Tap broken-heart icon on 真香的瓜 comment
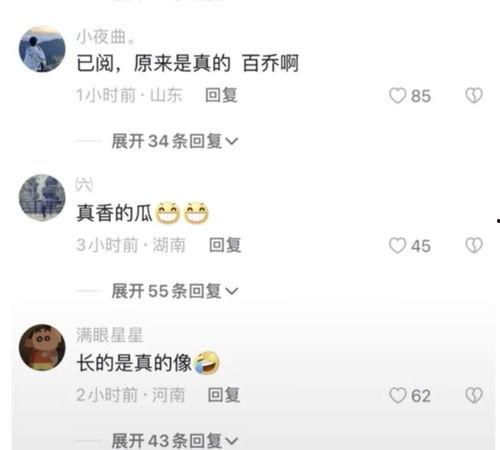The height and width of the screenshot is (450, 500). pos(474,246)
